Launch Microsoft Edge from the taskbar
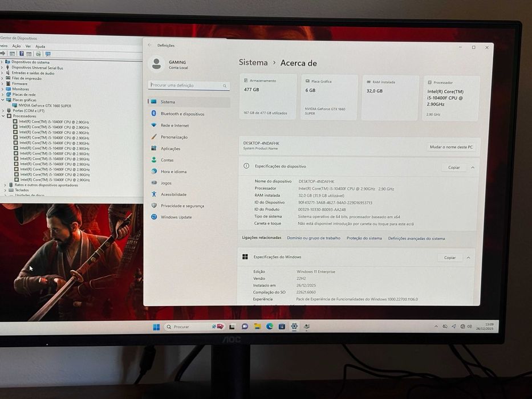The height and width of the screenshot is (399, 532). (269, 327)
